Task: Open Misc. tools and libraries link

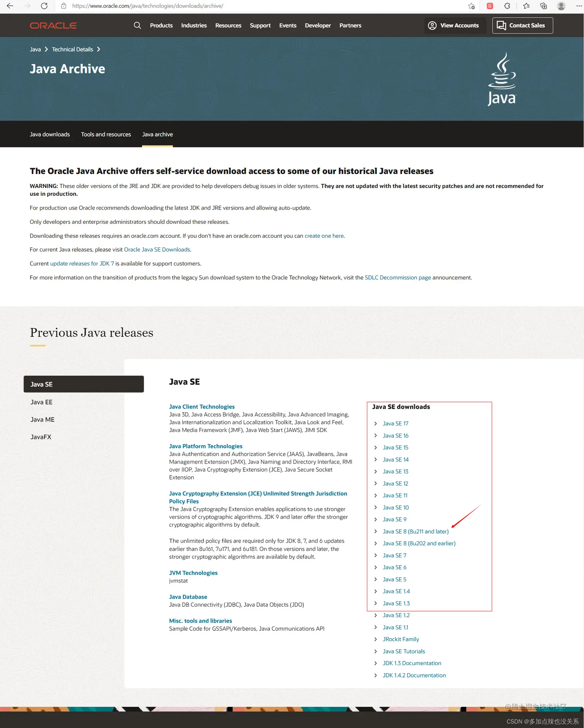Action: click(x=200, y=621)
